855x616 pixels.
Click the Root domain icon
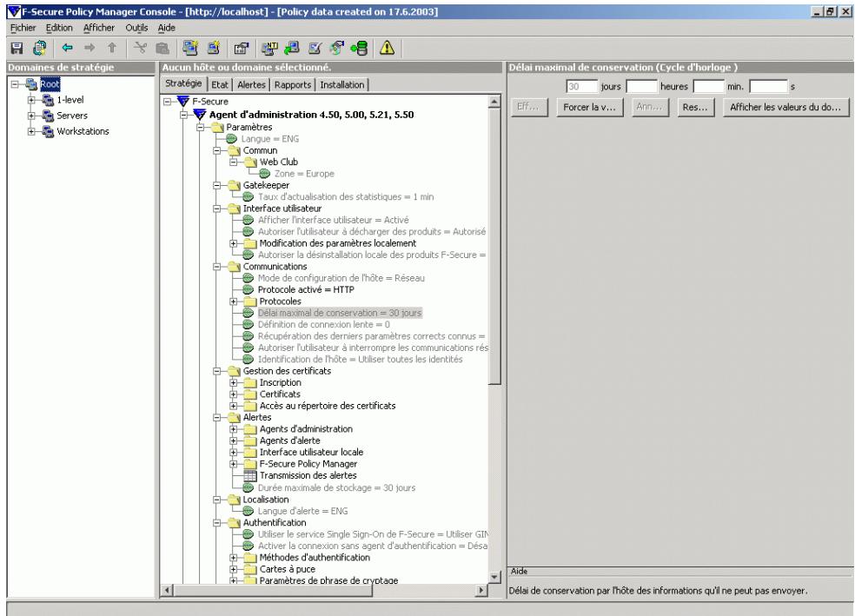tap(31, 84)
